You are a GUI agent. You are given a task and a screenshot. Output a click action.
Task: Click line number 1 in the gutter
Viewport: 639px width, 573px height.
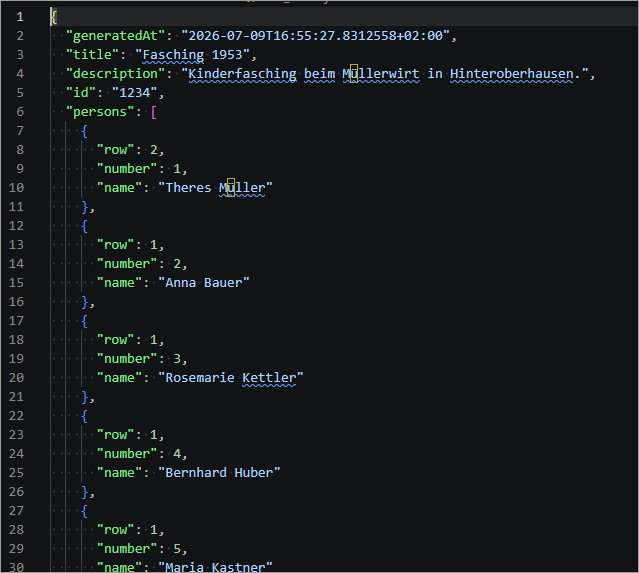[20, 17]
